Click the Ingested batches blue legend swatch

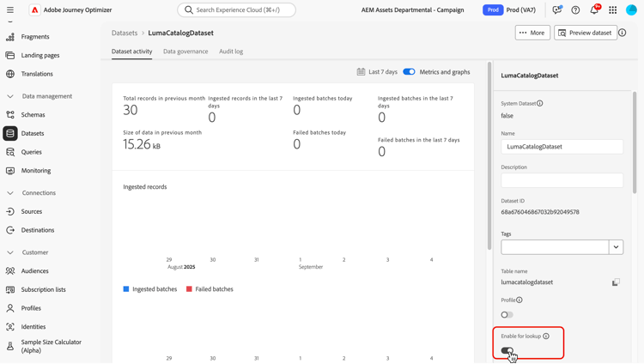[126, 289]
